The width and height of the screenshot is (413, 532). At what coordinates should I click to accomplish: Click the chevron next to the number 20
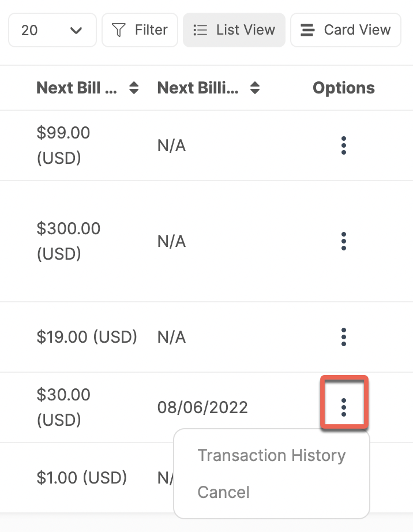pos(76,29)
